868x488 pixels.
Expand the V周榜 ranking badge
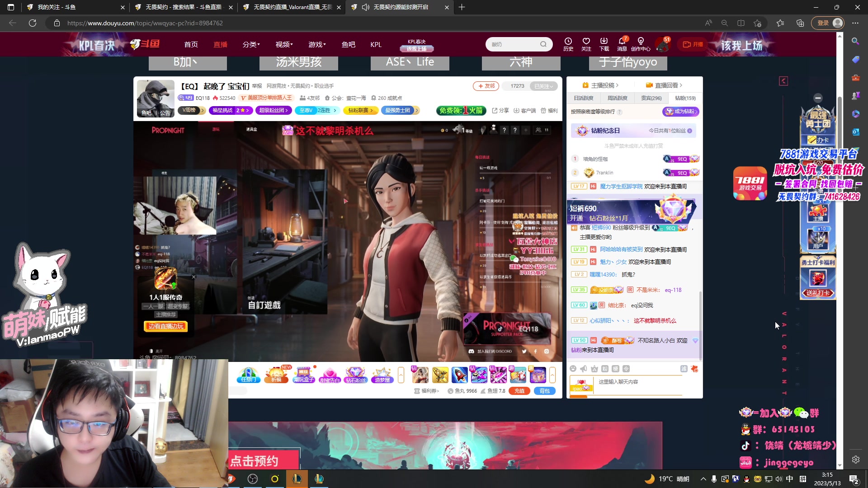tap(192, 110)
